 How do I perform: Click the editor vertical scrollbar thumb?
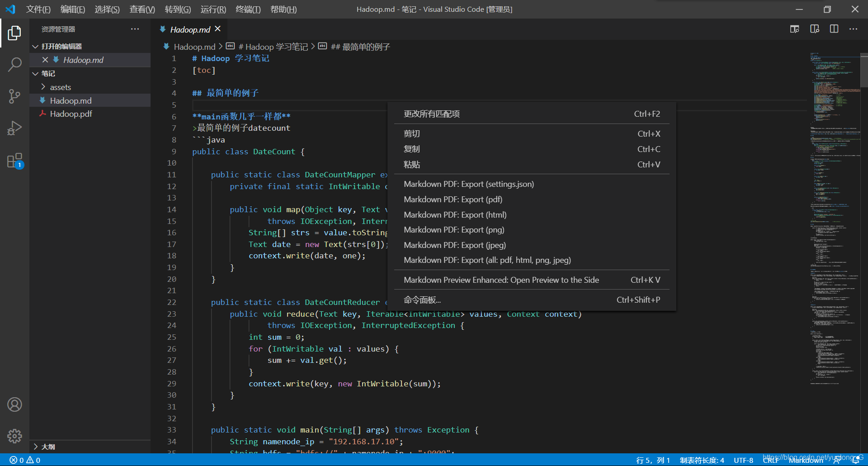click(864, 70)
